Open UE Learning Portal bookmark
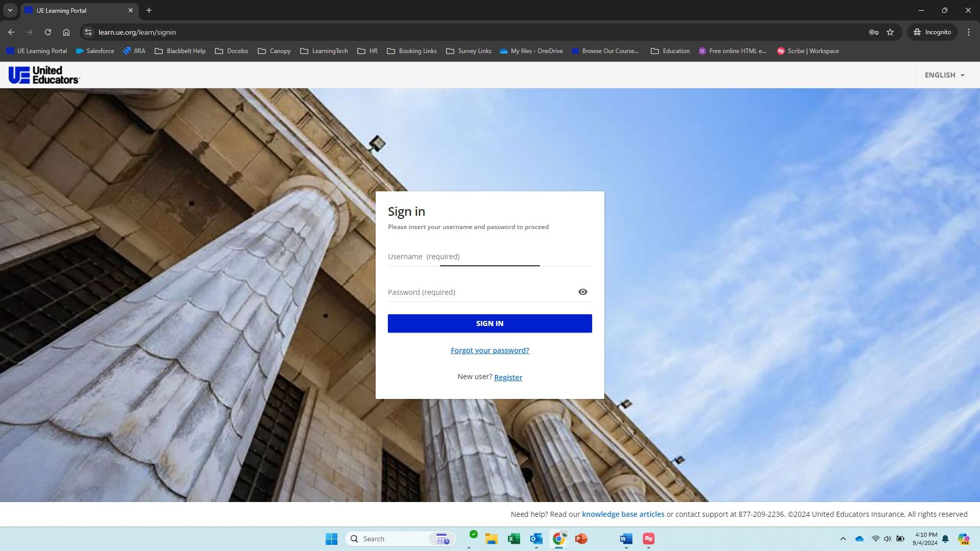The image size is (980, 551). (x=37, y=51)
